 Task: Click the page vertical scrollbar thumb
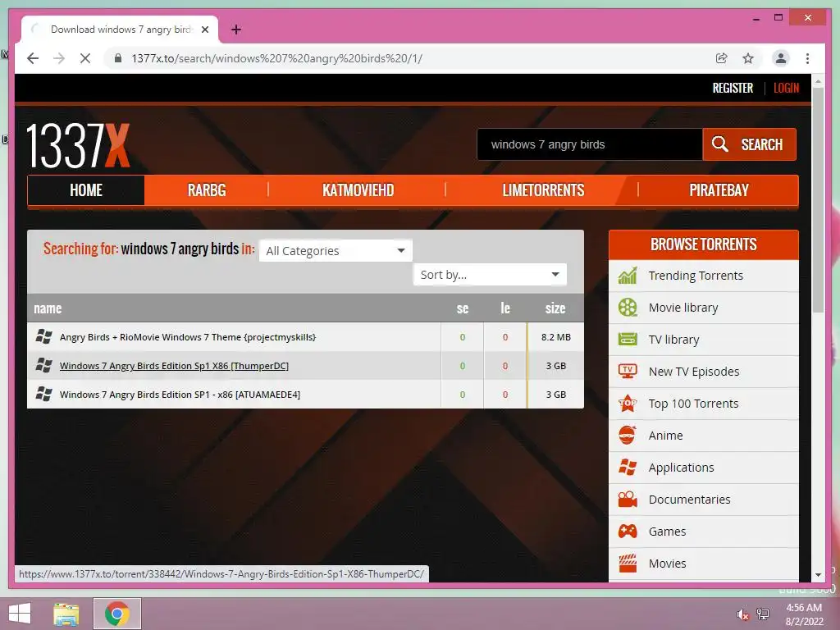[x=818, y=199]
